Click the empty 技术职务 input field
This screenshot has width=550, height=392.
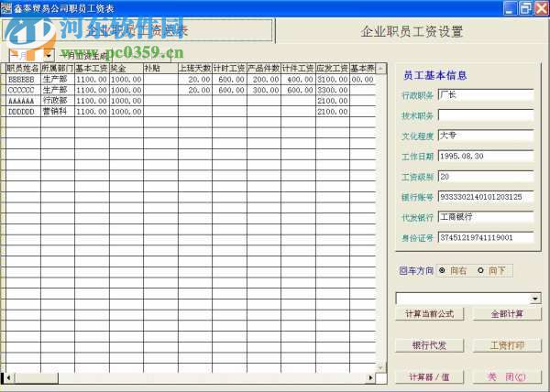coord(486,115)
